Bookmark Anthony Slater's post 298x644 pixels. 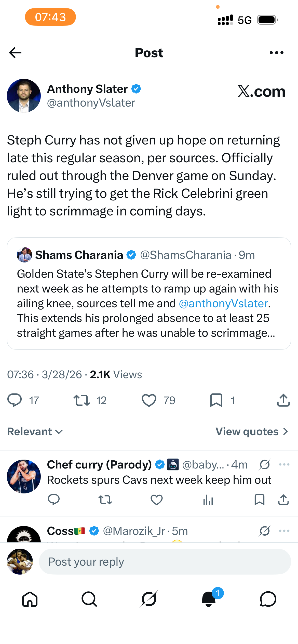click(x=216, y=400)
